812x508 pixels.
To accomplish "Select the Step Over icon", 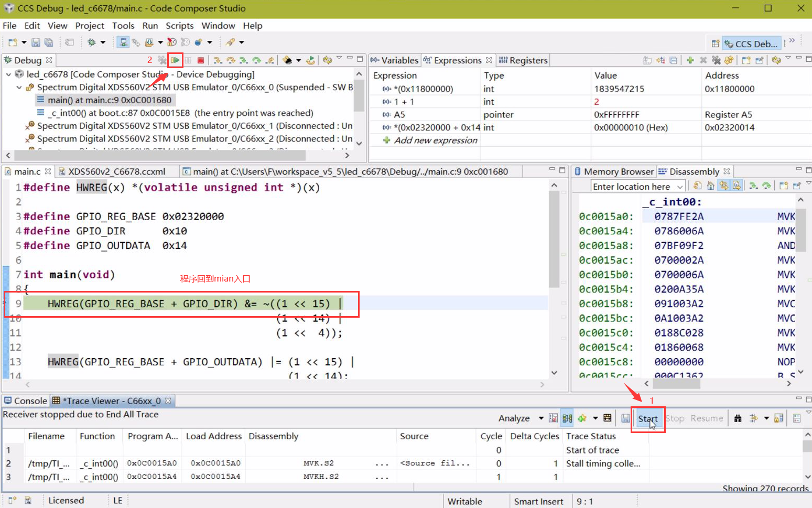I will [x=231, y=60].
